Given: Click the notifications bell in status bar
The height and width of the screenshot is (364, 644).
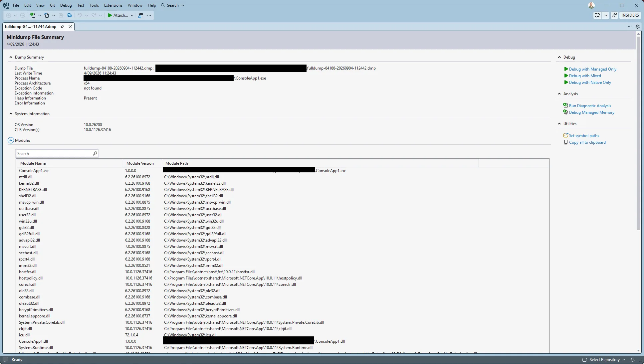Looking at the screenshot, I should (x=633, y=360).
